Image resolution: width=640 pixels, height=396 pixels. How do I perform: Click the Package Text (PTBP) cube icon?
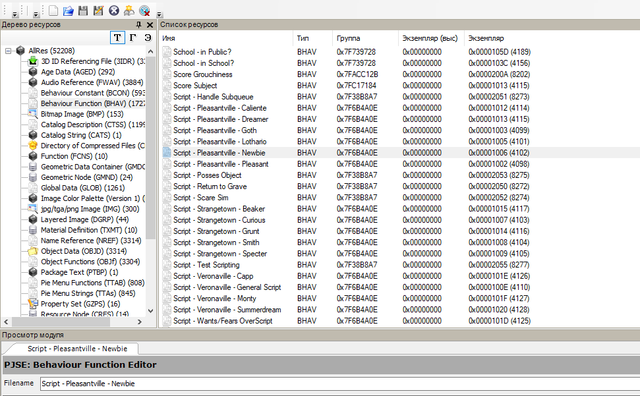33,272
